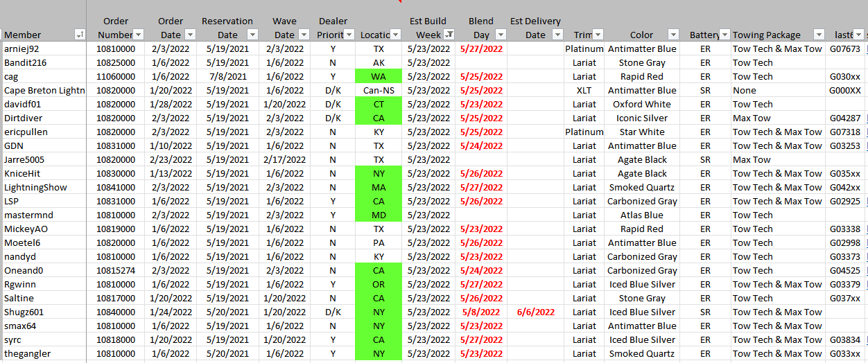Select the Shugz601 delivery date 6/6/2022 cell
Screen dimensions: 868x363
coord(535,312)
